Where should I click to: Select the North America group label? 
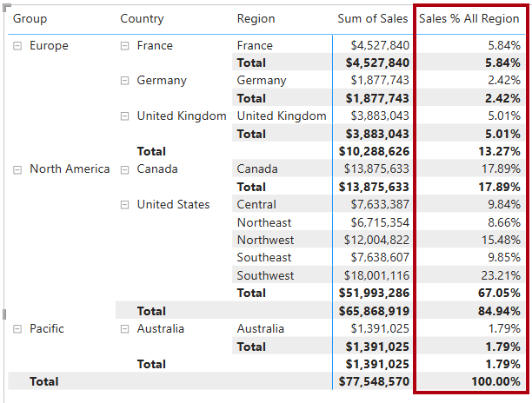tap(70, 168)
